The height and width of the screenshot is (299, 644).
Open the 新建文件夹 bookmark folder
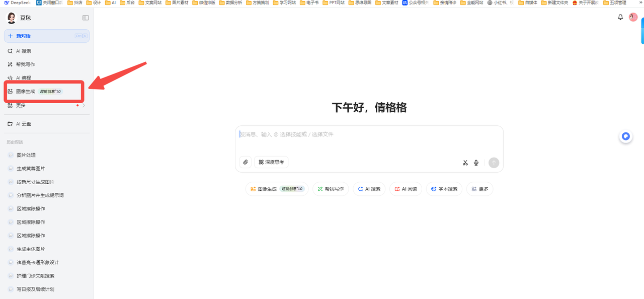point(554,3)
